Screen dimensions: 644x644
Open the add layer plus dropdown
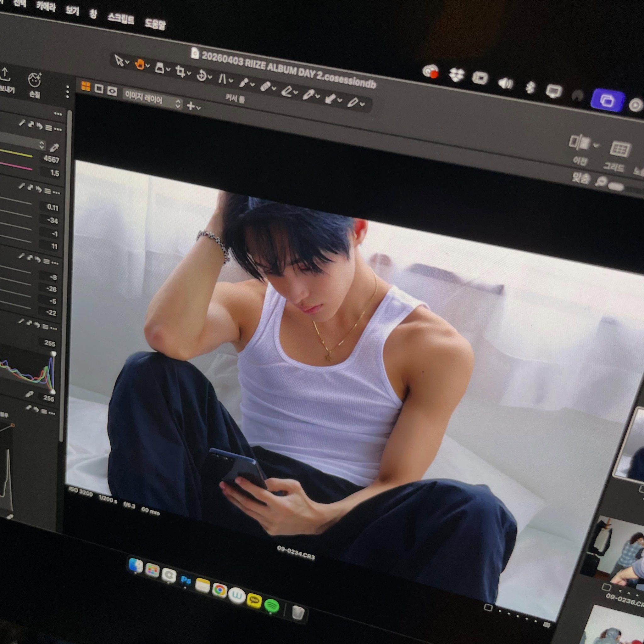click(193, 106)
